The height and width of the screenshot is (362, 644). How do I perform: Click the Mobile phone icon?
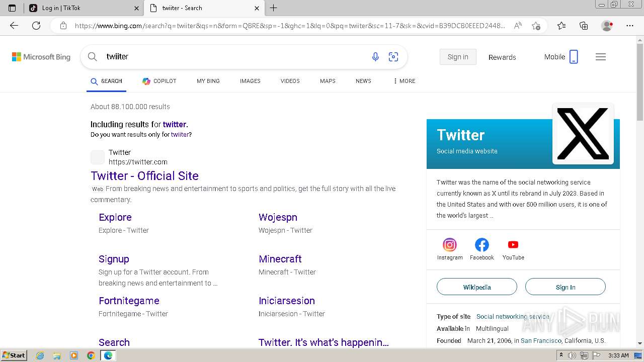tap(574, 57)
